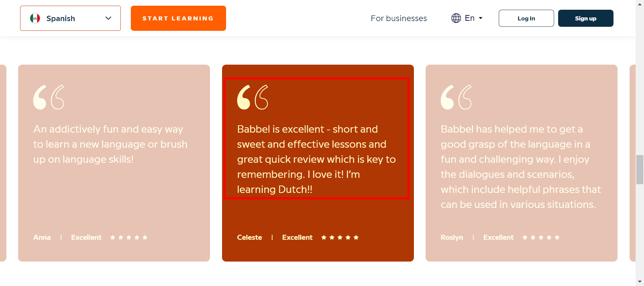
Task: Click quote mark icon on Celeste's review
Action: pyautogui.click(x=253, y=97)
